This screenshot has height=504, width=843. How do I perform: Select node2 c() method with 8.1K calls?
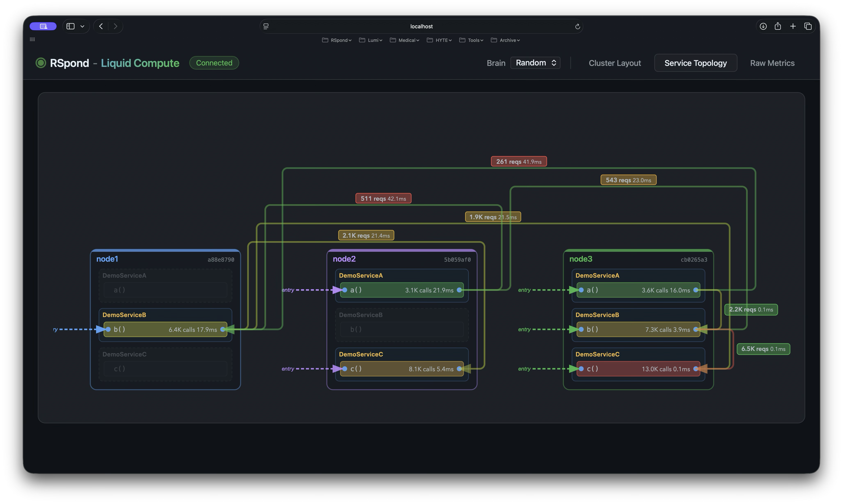(x=402, y=369)
